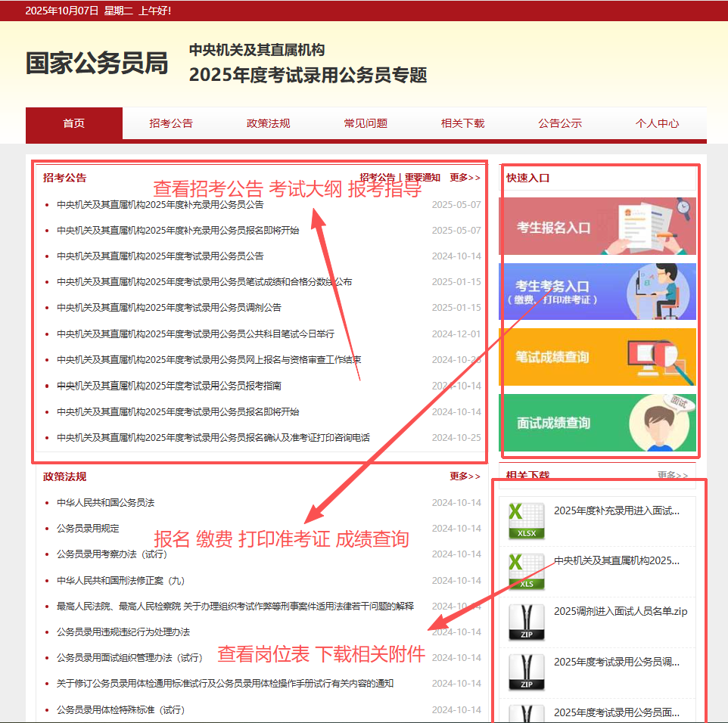Go to 常见问题 in the navigation bar
Screen dimensions: 728x723
tap(366, 123)
